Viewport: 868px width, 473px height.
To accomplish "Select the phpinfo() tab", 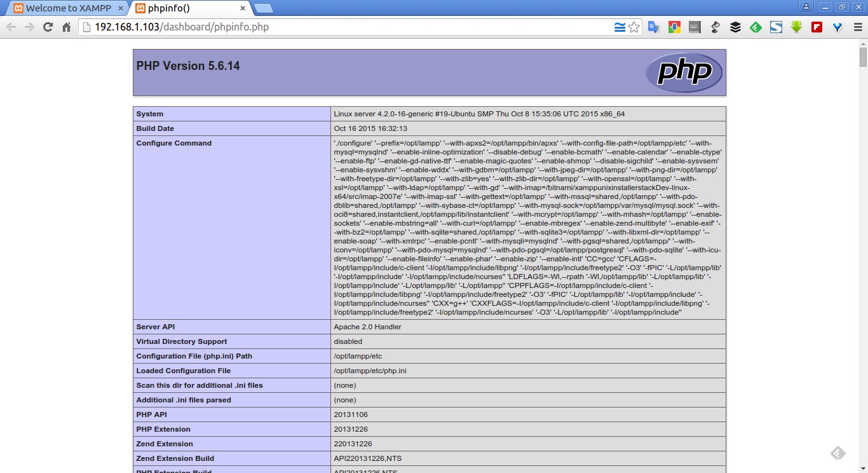I will (191, 8).
